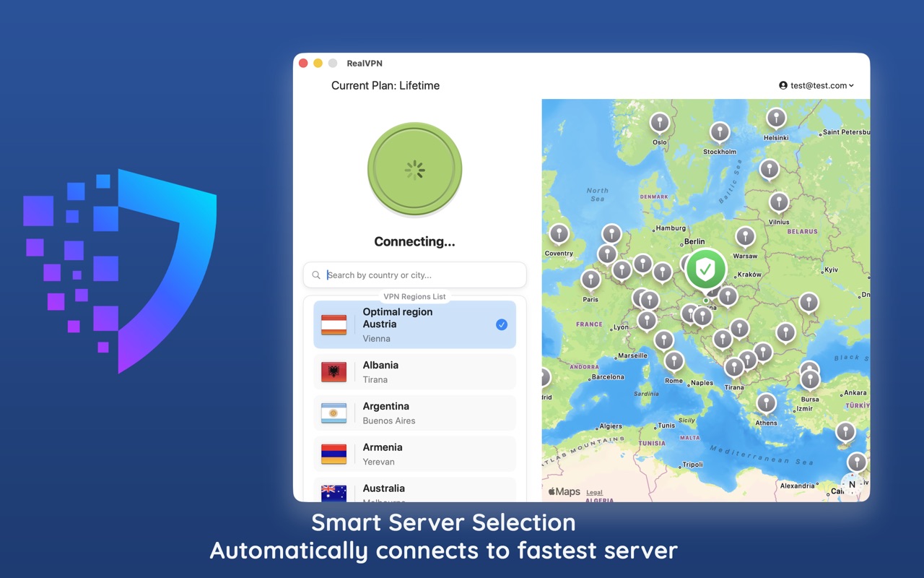Image resolution: width=924 pixels, height=578 pixels.
Task: Select the server pin above Vilnius
Action: pyautogui.click(x=779, y=202)
